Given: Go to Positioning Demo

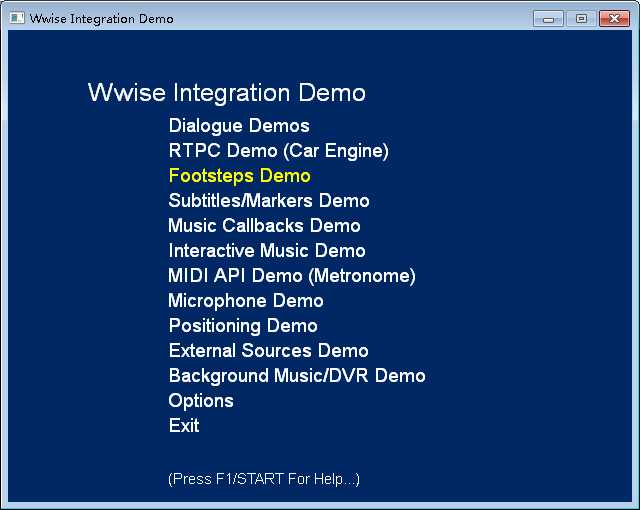Looking at the screenshot, I should pyautogui.click(x=243, y=326).
